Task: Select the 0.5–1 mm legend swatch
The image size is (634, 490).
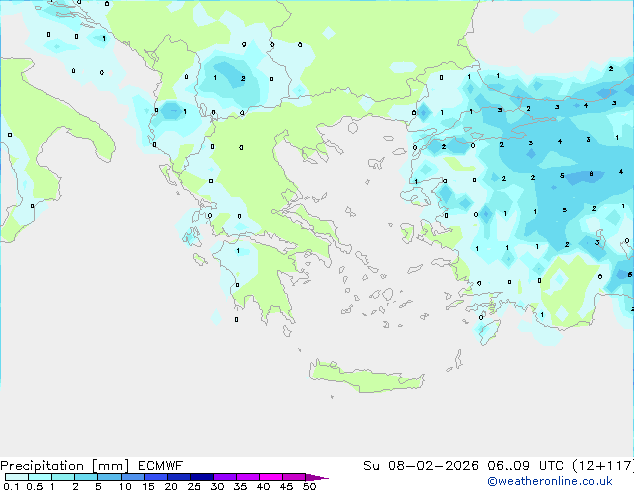Action: coord(40,477)
